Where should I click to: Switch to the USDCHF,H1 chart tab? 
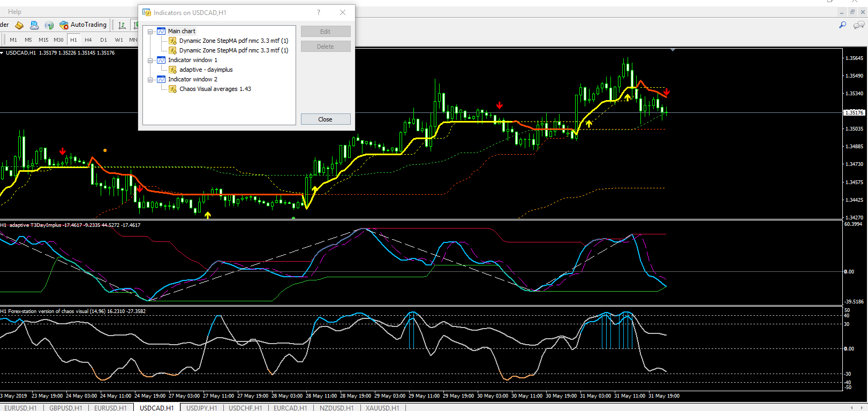[245, 408]
